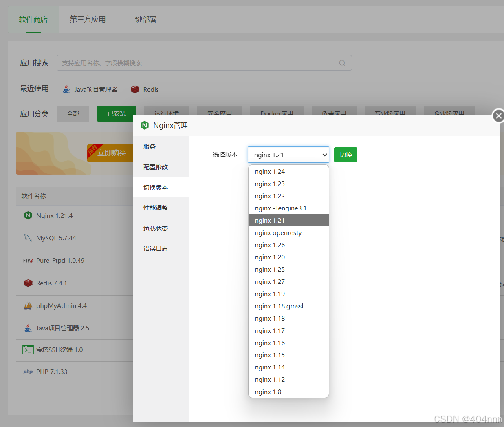Screen dimensions: 504x427
Task: Pick nginx openresty option
Action: tap(288, 232)
